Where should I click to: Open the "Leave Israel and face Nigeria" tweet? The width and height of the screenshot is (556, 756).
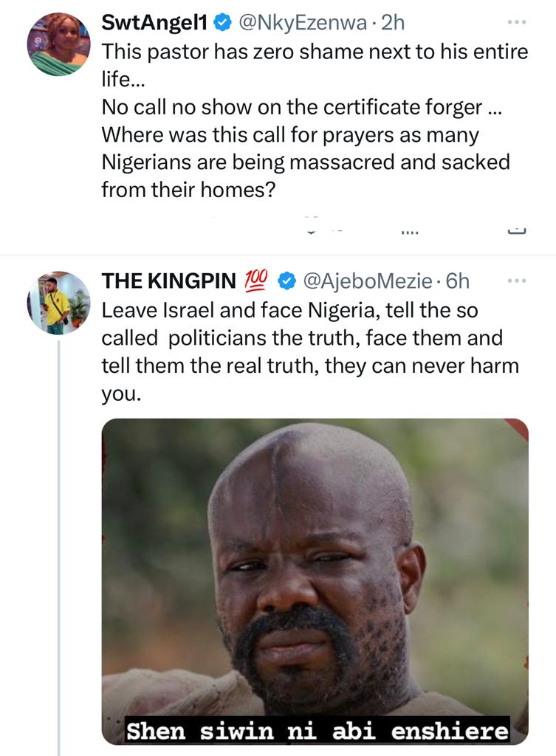pos(309,352)
